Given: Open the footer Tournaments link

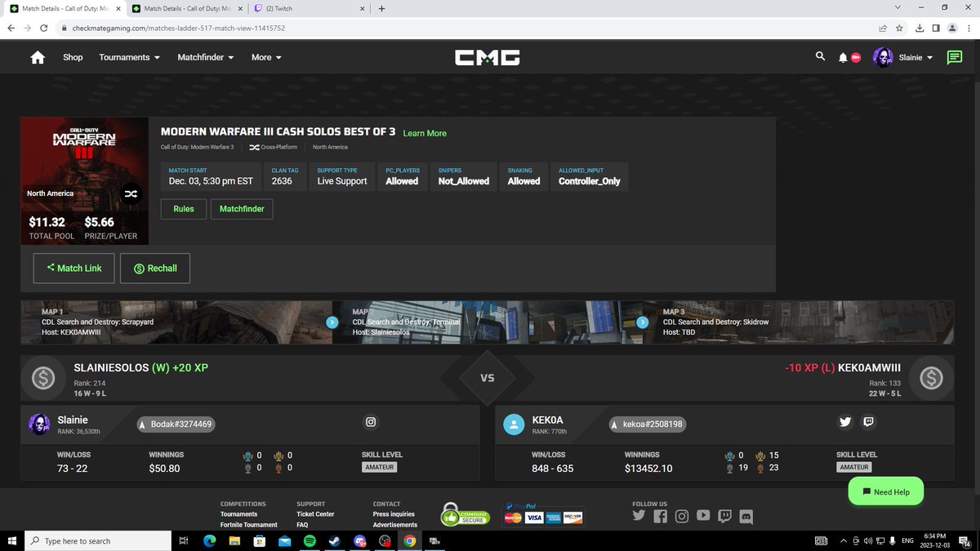Looking at the screenshot, I should coord(238,514).
